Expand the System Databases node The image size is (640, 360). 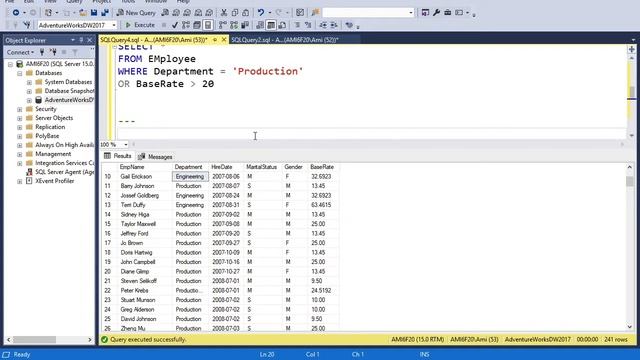coord(29,82)
